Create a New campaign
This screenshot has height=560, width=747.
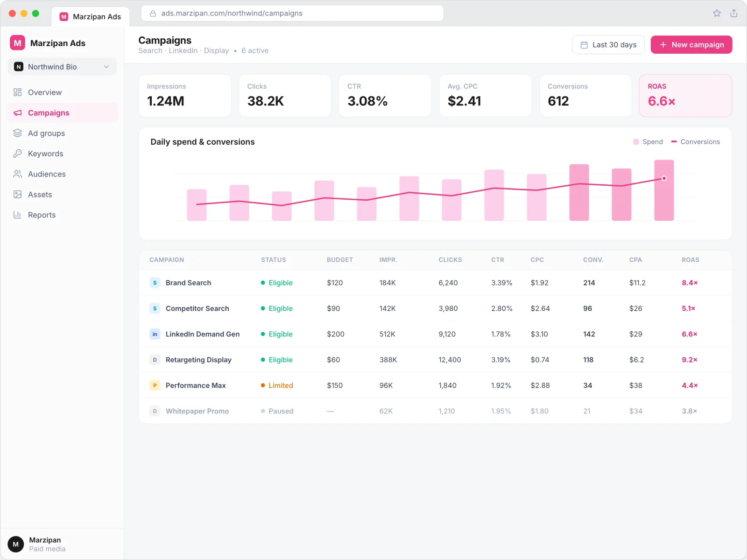tap(691, 45)
